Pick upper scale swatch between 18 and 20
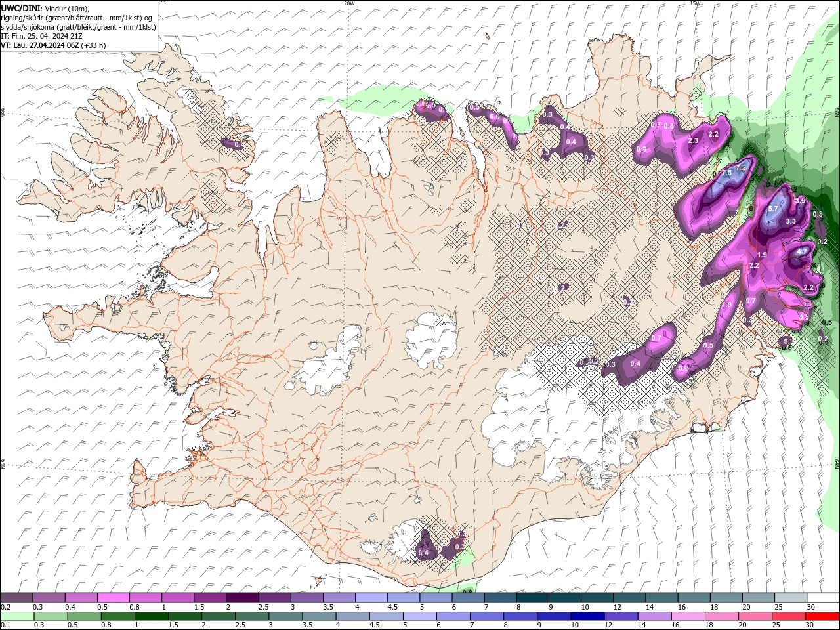This screenshot has width=840, height=630. click(x=725, y=598)
